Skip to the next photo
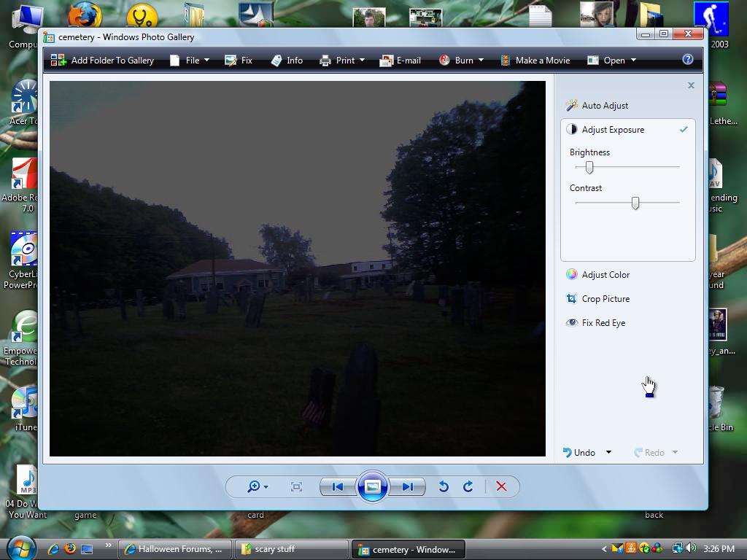The image size is (747, 560). click(x=408, y=487)
